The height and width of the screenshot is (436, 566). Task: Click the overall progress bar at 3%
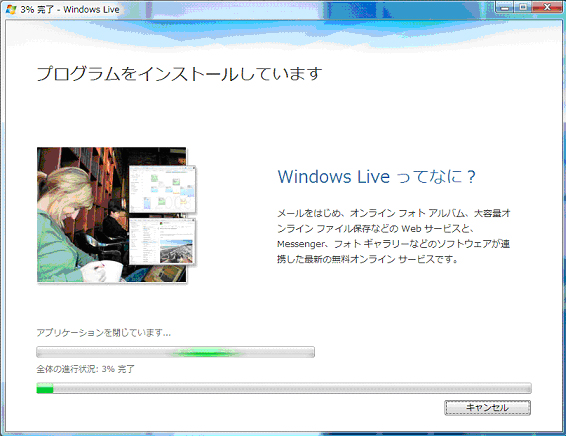284,388
